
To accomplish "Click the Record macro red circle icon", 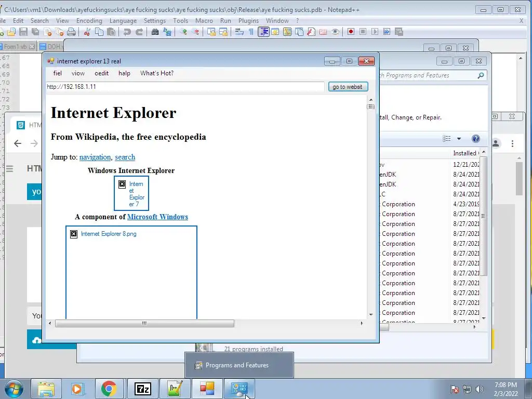I will click(351, 32).
